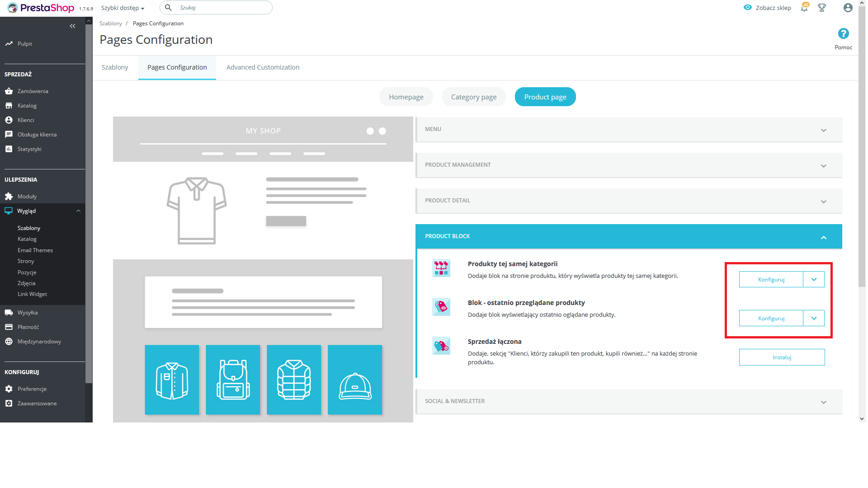Click the Szukaj search field
This screenshot has height=488, width=868.
tap(222, 8)
